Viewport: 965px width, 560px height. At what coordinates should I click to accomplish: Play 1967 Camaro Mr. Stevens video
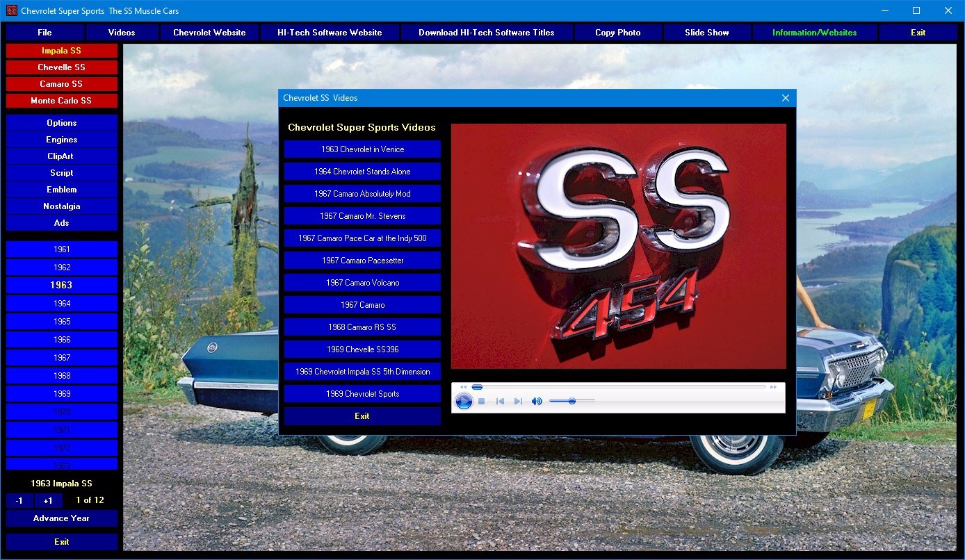pos(362,216)
